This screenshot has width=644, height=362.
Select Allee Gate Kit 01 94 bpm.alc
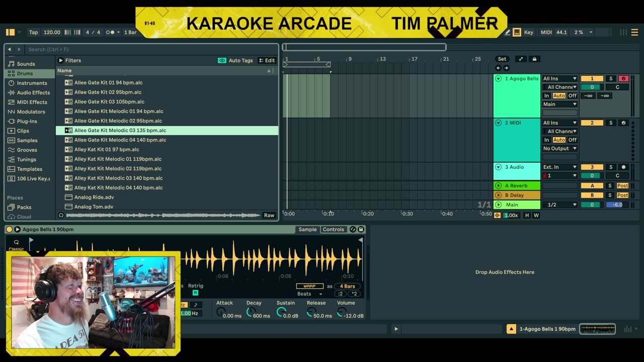pos(167,82)
